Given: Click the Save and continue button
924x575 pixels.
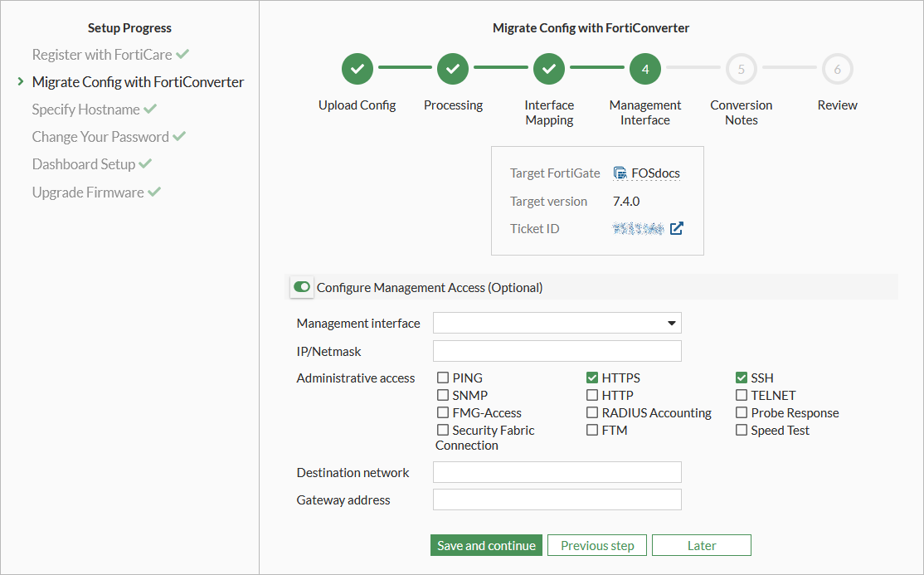Looking at the screenshot, I should tap(486, 545).
